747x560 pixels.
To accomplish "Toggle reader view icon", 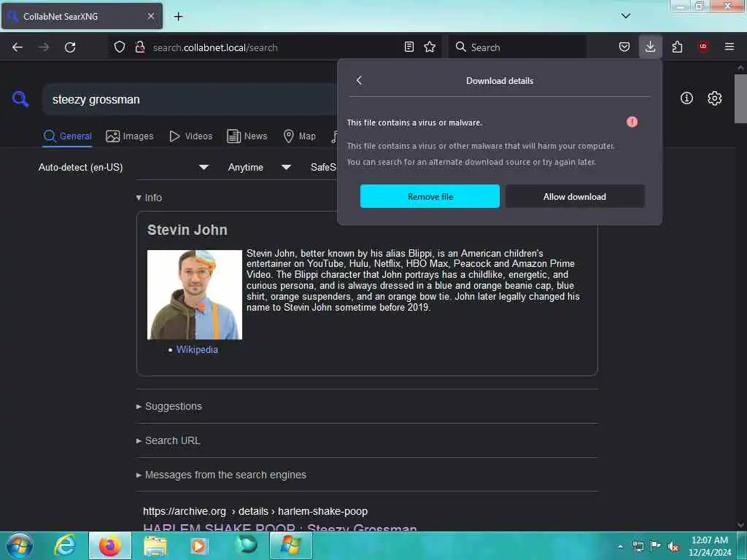I will pyautogui.click(x=409, y=47).
